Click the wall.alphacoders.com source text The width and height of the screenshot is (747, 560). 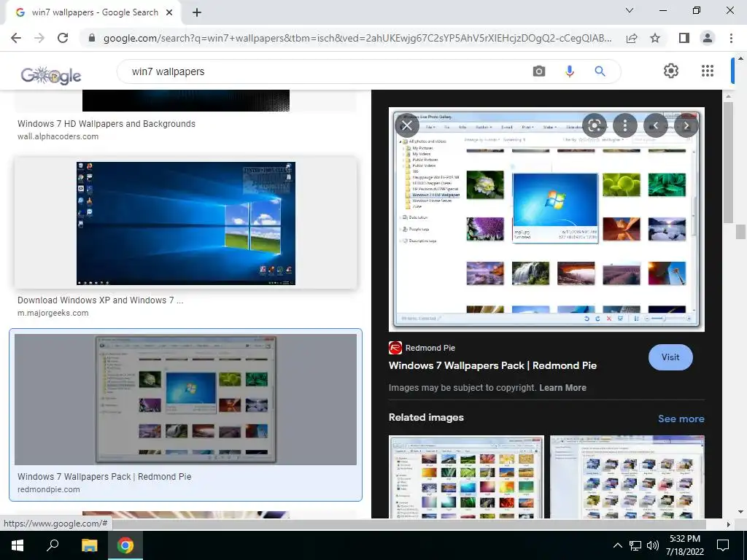coord(58,136)
